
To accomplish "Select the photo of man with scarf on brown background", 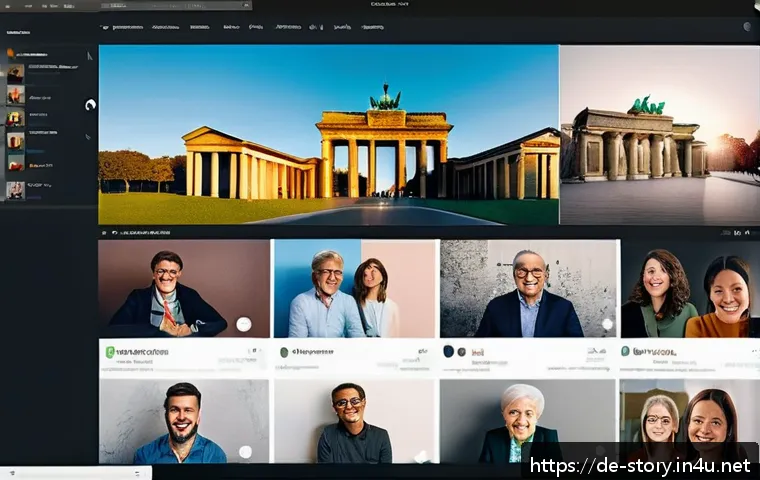I will click(184, 288).
